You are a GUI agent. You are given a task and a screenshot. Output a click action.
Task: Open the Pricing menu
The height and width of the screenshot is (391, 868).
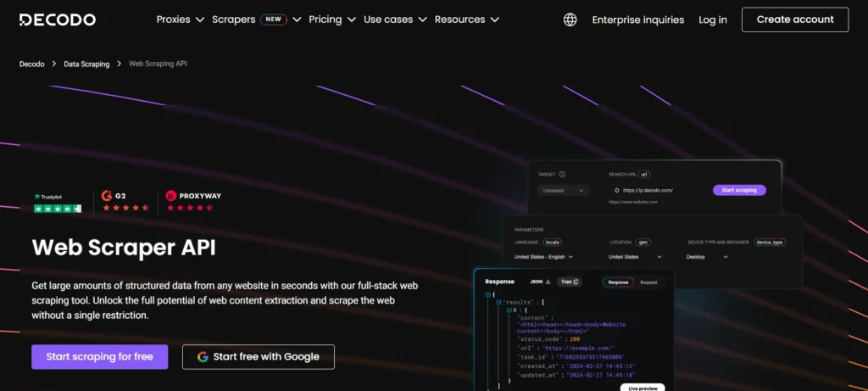[332, 20]
